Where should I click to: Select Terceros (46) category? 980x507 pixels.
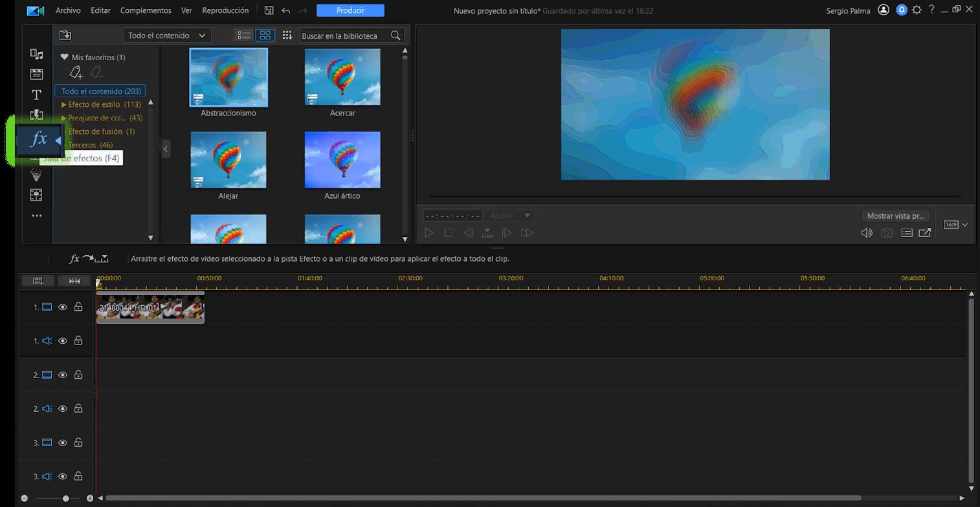click(91, 145)
